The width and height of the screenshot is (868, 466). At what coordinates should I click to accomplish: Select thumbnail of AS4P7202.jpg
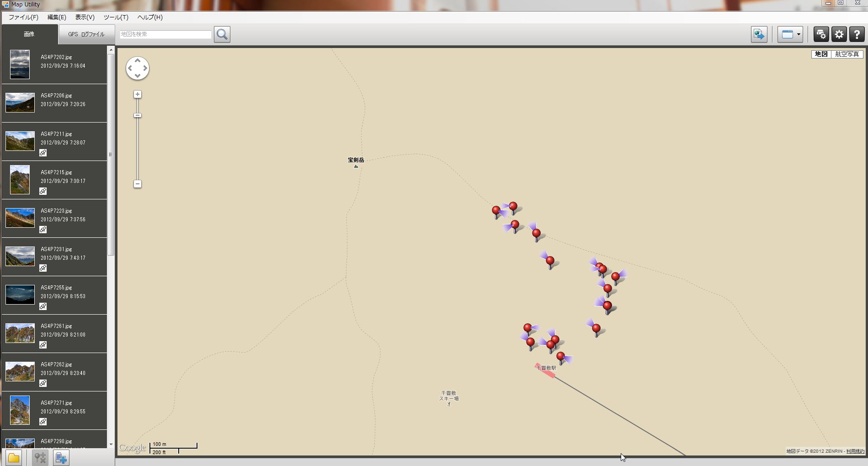tap(20, 64)
